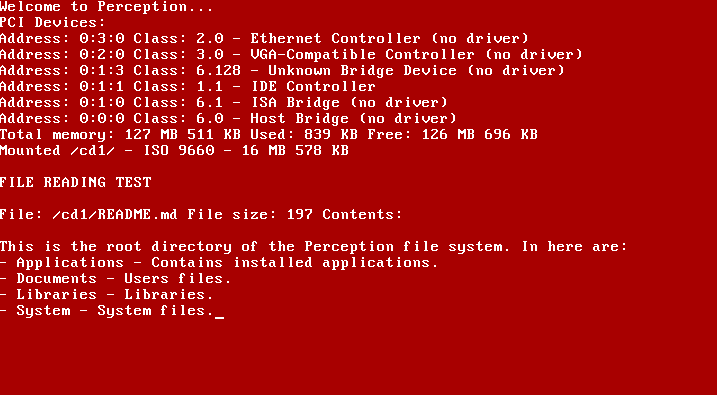The width and height of the screenshot is (717, 395).
Task: Click the "FILE READING TEST" heading
Action: (75, 182)
